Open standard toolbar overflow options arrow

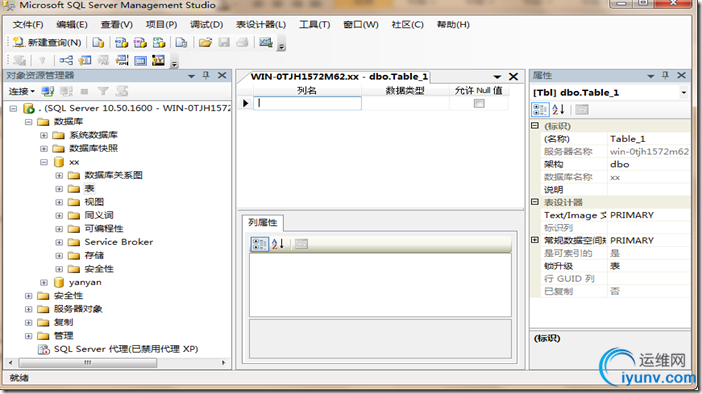281,44
